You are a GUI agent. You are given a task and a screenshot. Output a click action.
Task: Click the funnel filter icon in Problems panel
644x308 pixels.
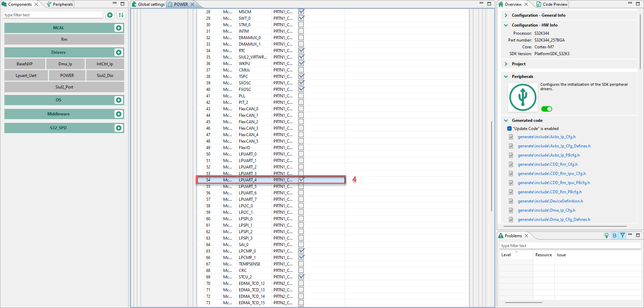pos(623,236)
